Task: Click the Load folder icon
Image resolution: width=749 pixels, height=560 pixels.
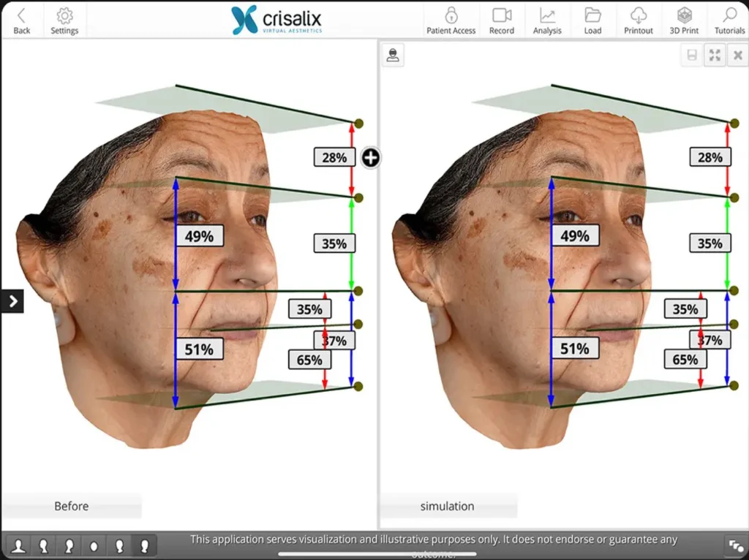Action: (x=592, y=20)
